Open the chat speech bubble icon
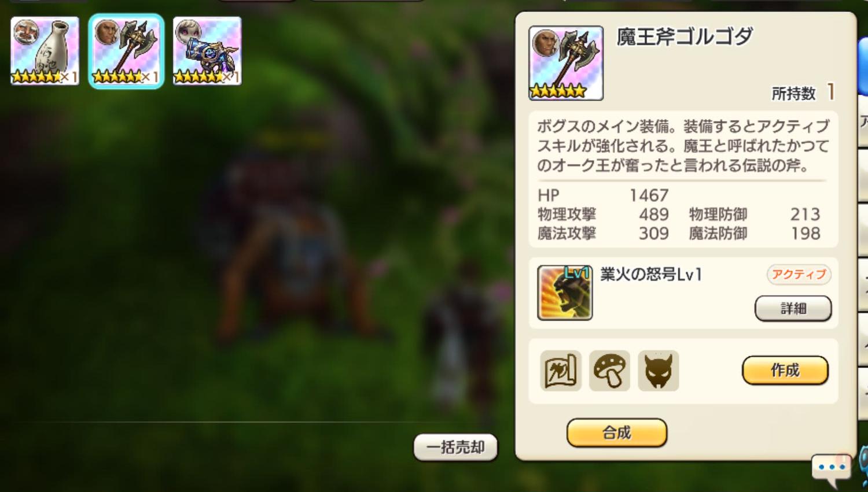 (x=832, y=469)
